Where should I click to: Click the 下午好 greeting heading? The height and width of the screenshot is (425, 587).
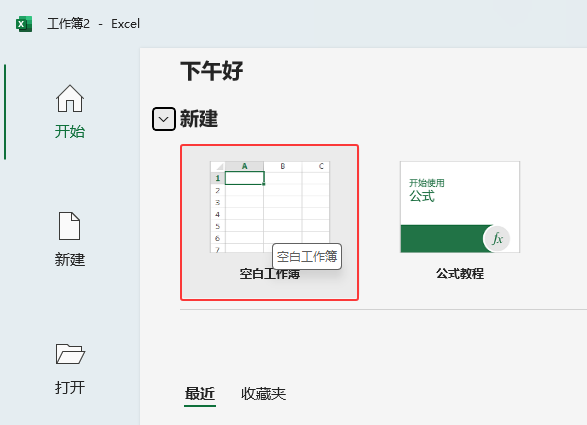pos(212,71)
